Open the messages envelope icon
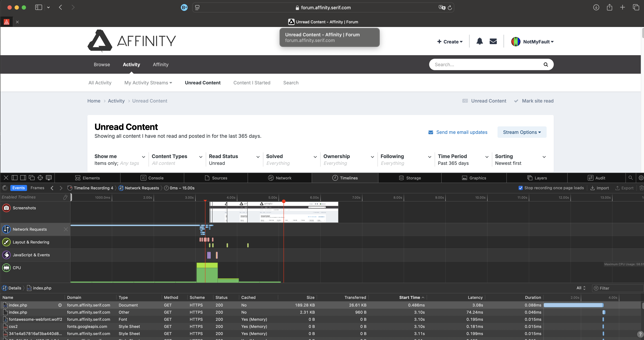The image size is (644, 340). 493,41
